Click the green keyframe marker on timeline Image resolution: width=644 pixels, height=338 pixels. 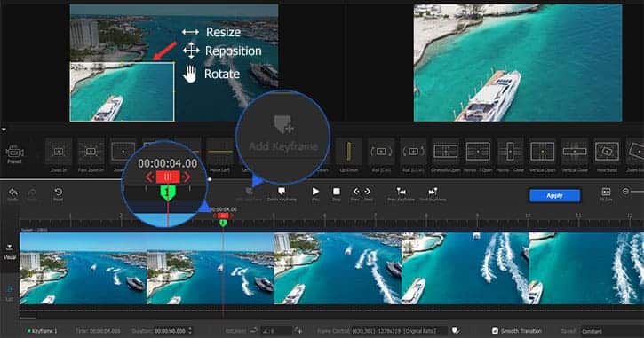(223, 223)
